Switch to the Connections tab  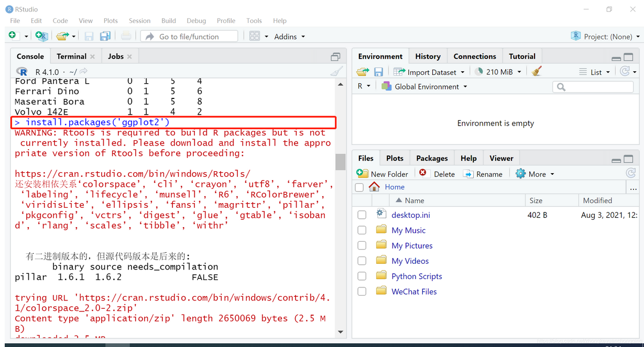[x=475, y=56]
